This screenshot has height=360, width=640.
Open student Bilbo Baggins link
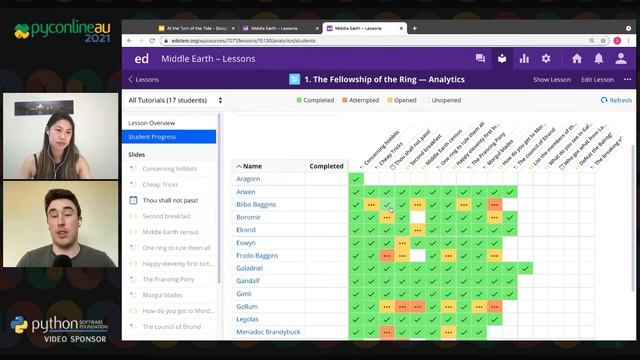[256, 204]
